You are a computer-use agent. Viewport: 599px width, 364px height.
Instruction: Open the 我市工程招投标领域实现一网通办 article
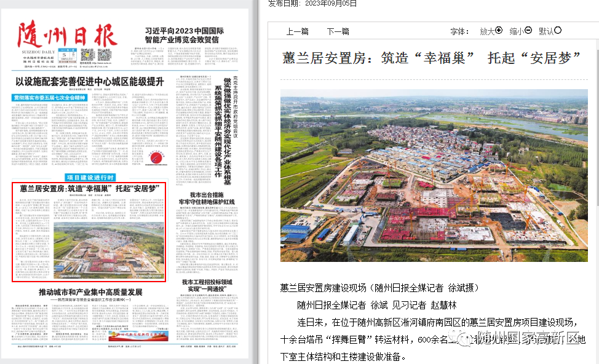(207, 285)
